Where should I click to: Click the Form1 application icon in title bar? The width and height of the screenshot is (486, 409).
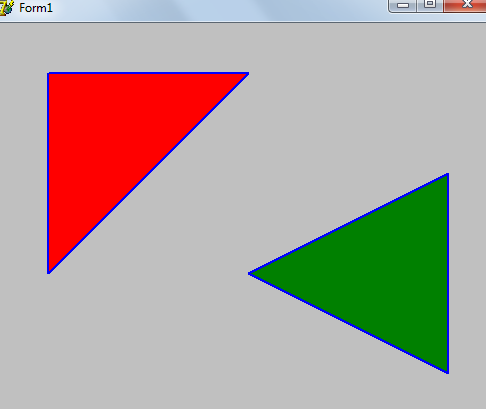coord(7,7)
